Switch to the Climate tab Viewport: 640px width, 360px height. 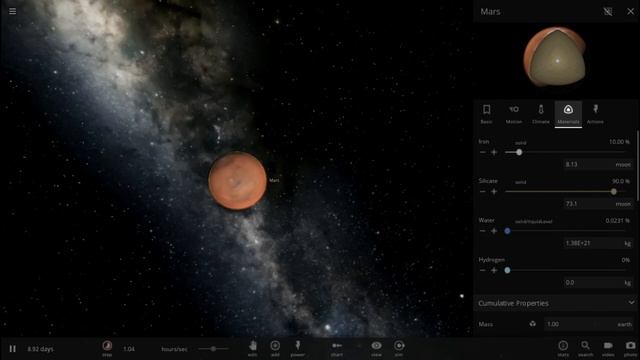coord(541,114)
